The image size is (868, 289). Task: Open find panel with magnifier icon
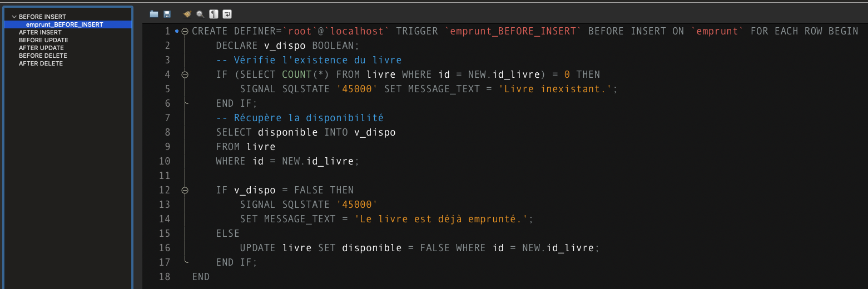pyautogui.click(x=200, y=14)
